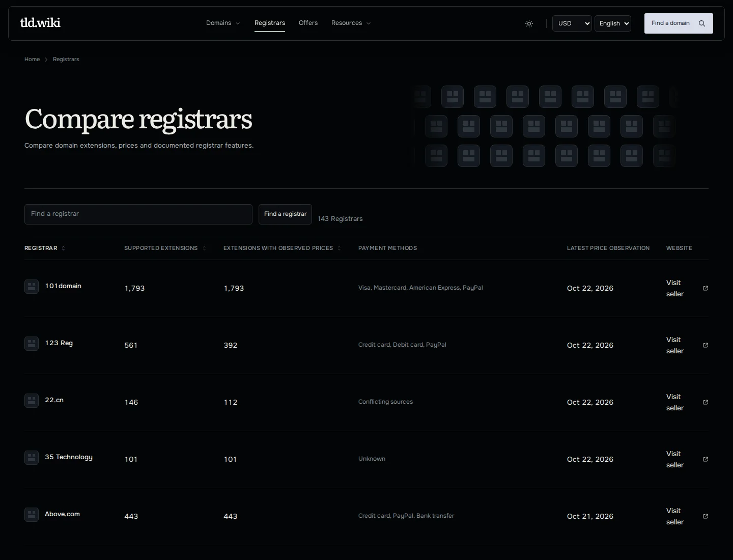Click the 123 Reg registrar logo icon
Viewport: 733px width, 560px height.
32,344
